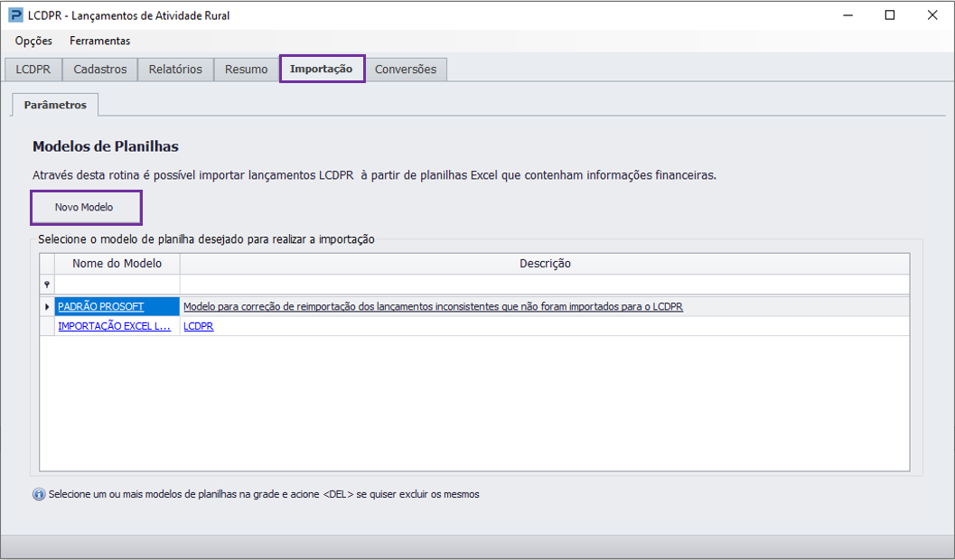The image size is (955, 560).
Task: Click the Nome do Modelo column header
Action: pos(117,264)
